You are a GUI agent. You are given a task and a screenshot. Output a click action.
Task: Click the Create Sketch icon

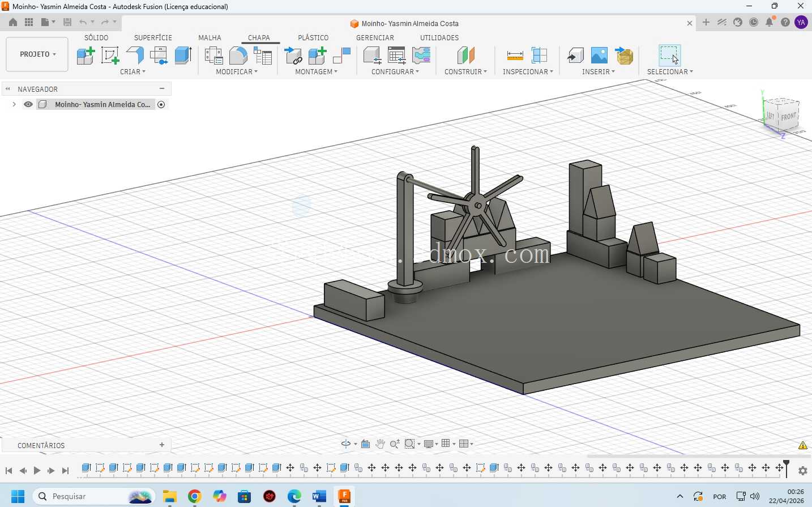click(x=110, y=56)
